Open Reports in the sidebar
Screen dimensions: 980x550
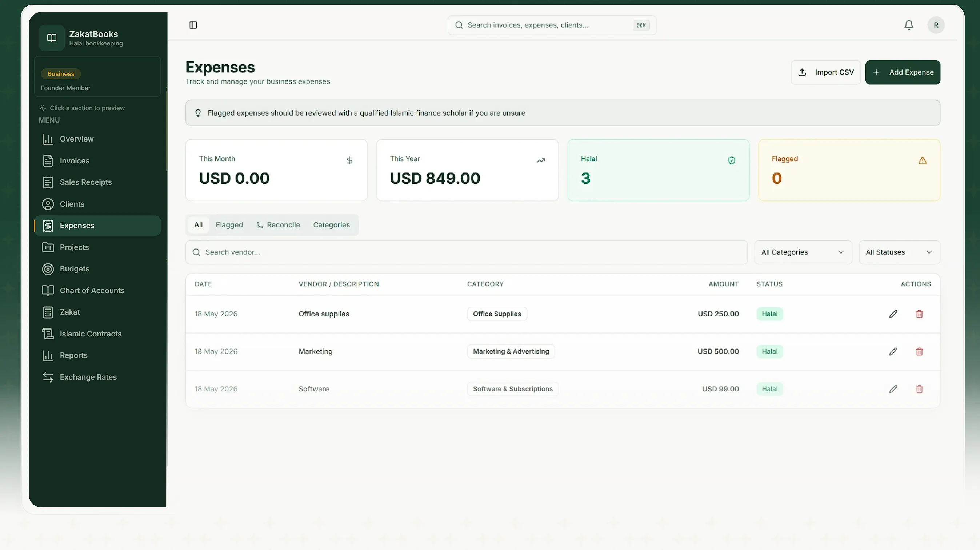97,355
